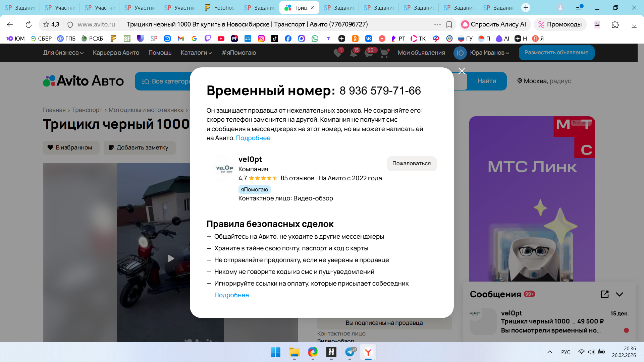Open messages chat bubble icon in header
644x362 pixels.
coord(369,53)
